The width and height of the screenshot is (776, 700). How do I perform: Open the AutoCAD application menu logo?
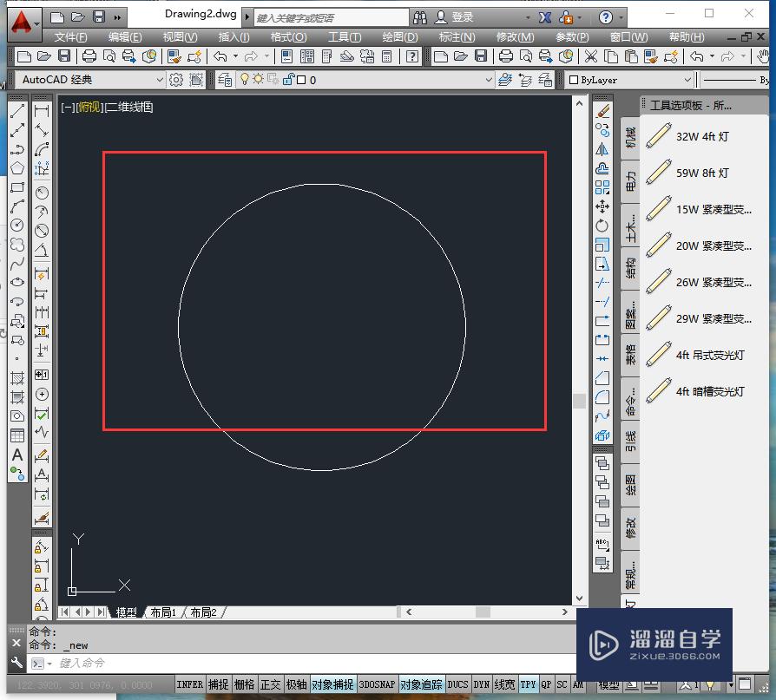coord(24,19)
